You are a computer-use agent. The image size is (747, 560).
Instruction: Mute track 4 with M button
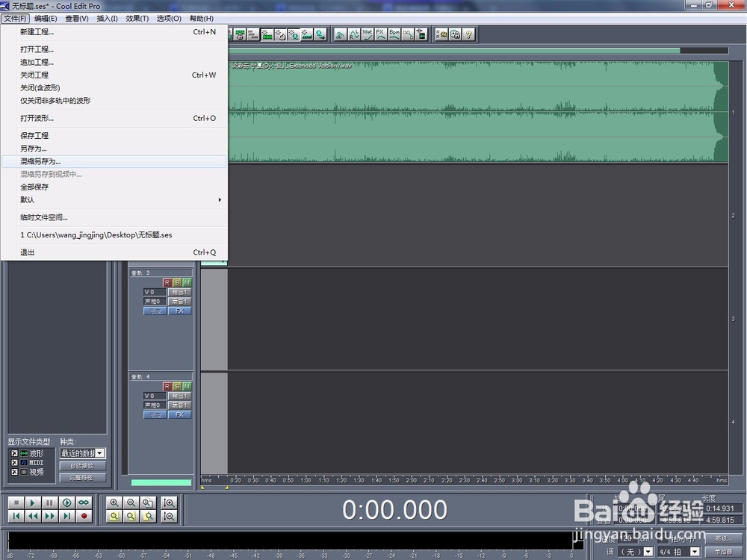[187, 386]
